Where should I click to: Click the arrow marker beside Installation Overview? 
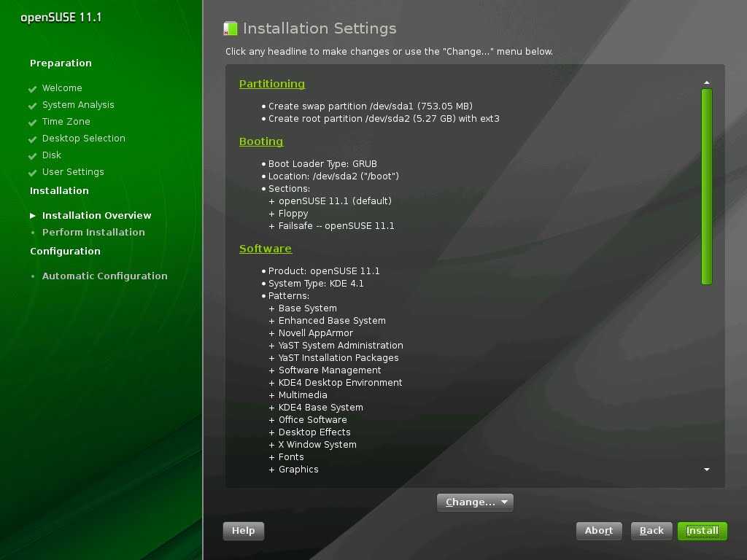pos(32,216)
